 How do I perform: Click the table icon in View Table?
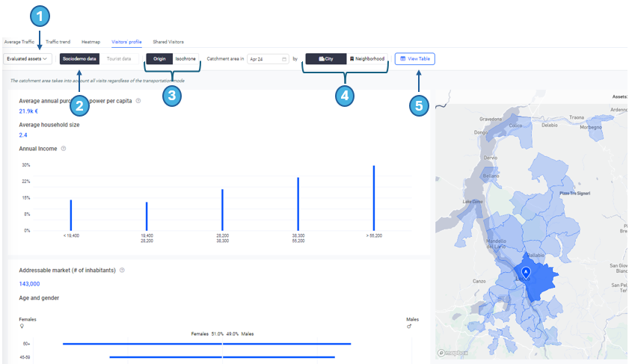click(x=403, y=58)
